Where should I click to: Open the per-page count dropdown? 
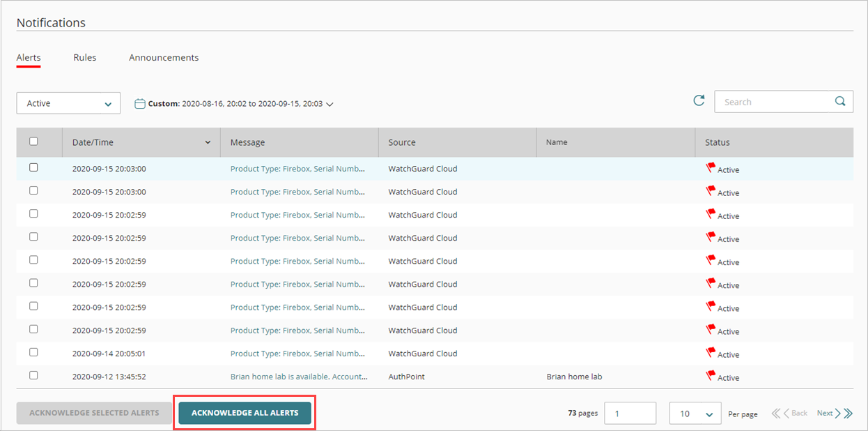[695, 413]
